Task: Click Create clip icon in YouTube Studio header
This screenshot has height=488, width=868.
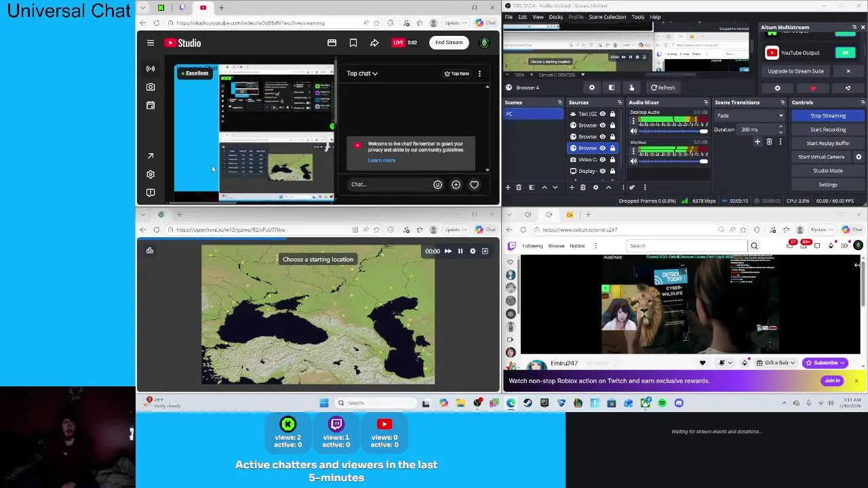Action: point(332,43)
